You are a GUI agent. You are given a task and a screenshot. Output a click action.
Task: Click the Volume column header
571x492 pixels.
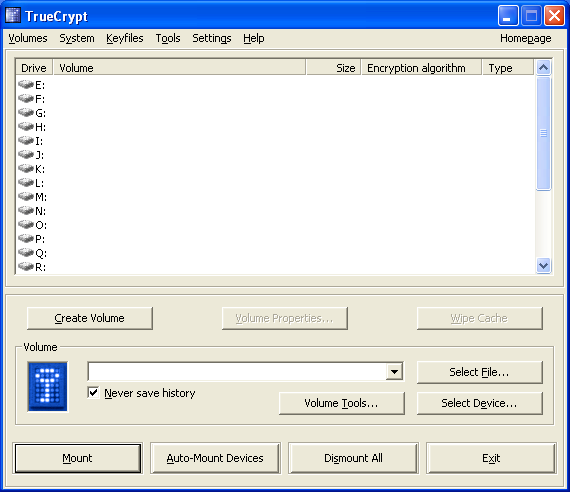click(x=180, y=68)
